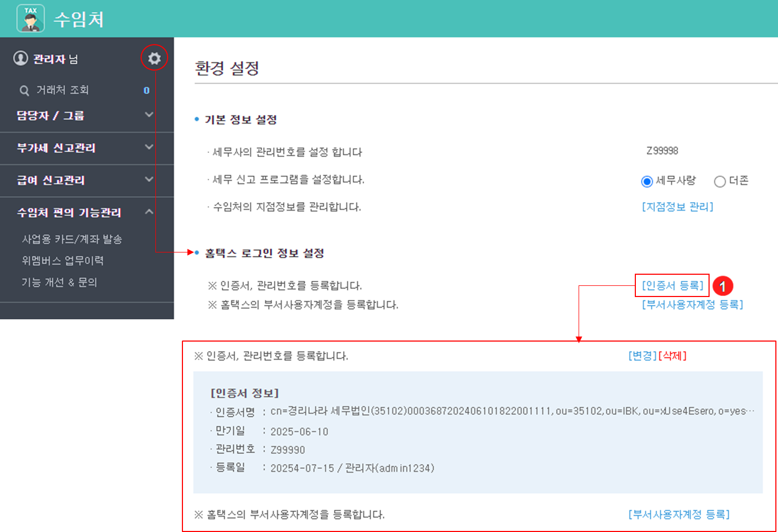Image resolution: width=778 pixels, height=532 pixels.
Task: Click the expiry date 2025-06-10
Action: (299, 432)
